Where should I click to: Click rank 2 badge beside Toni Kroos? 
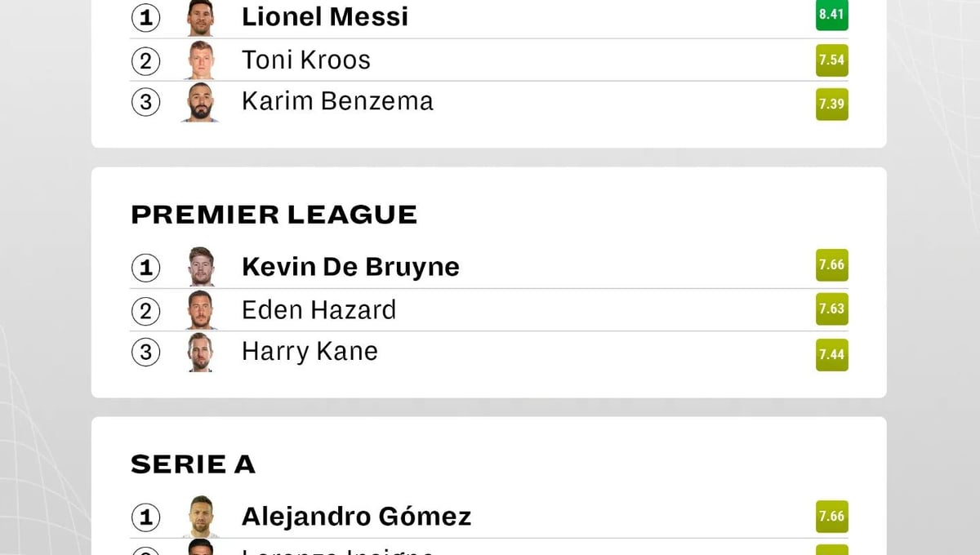(x=145, y=60)
